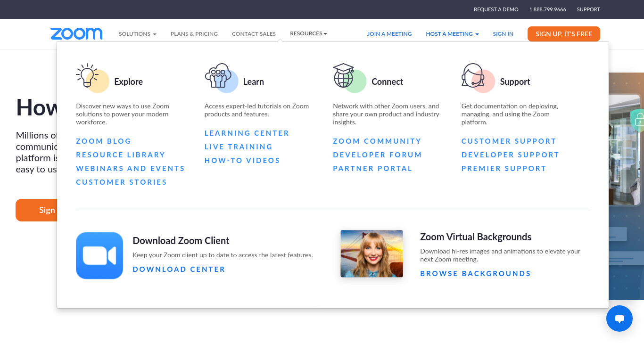Click the Explore heading

128,82
